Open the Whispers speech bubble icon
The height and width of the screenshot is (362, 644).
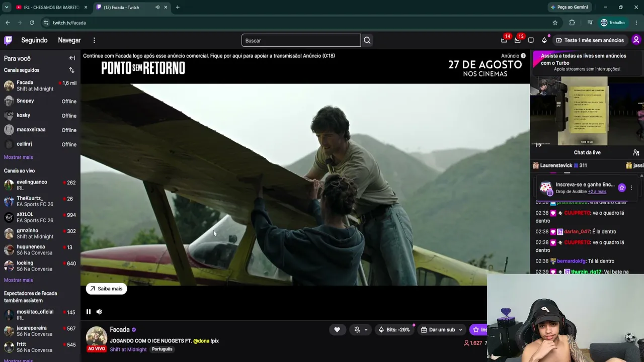(x=531, y=40)
